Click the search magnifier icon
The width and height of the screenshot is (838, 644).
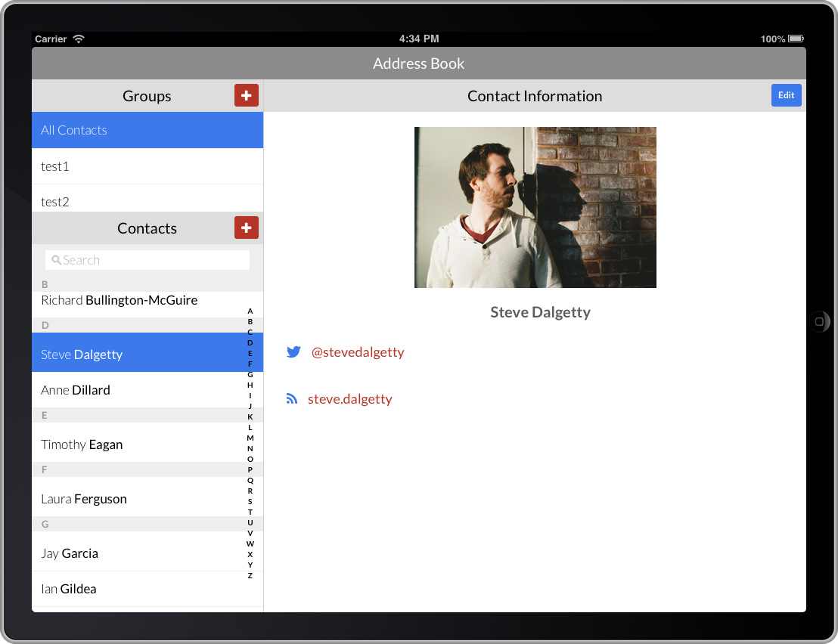tap(55, 260)
